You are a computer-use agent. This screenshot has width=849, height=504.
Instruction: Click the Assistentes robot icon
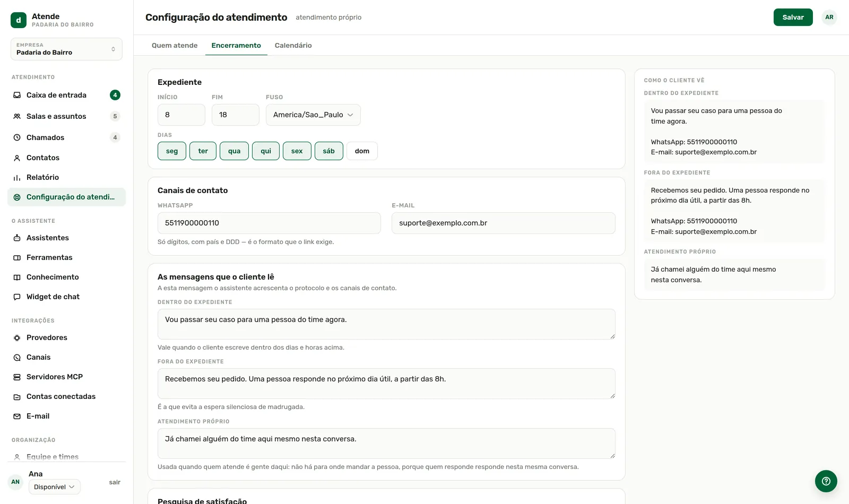tap(17, 238)
